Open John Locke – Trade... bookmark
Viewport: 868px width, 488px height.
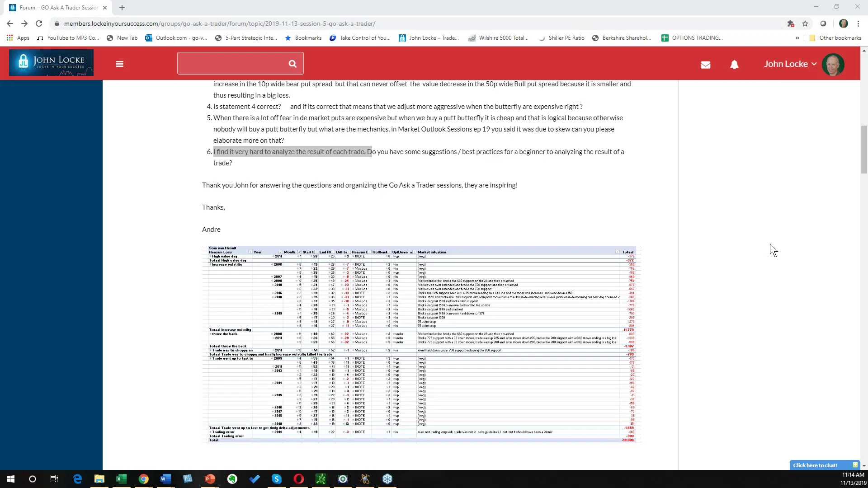(429, 38)
